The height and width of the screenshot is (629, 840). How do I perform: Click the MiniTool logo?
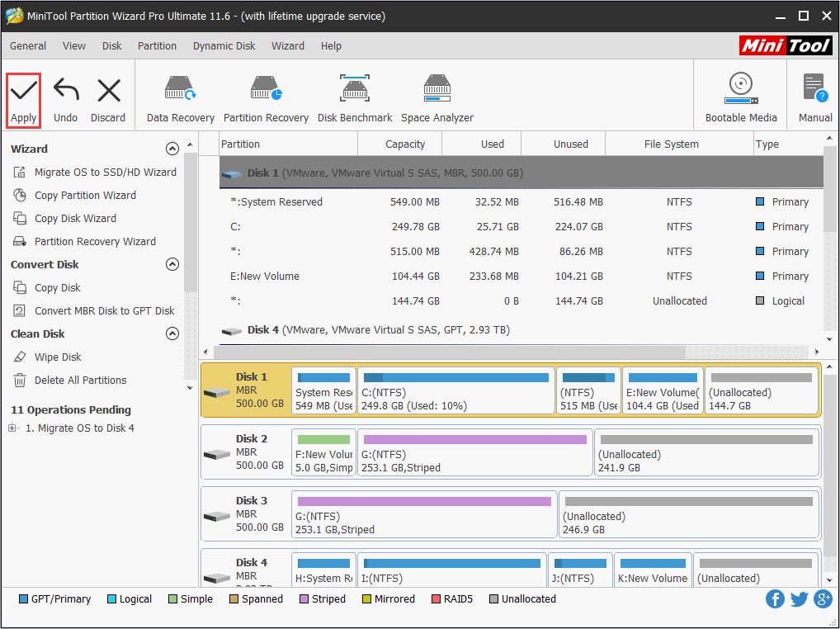point(786,45)
